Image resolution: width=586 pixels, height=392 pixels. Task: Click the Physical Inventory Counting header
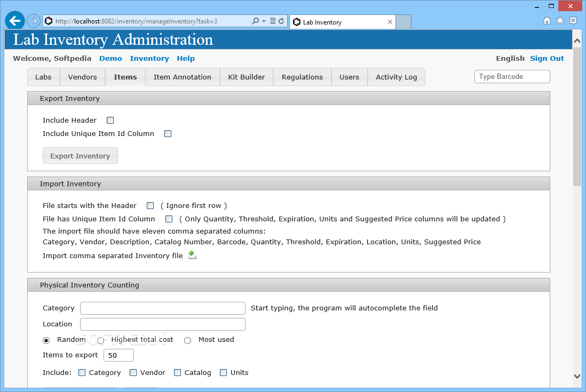pos(289,285)
